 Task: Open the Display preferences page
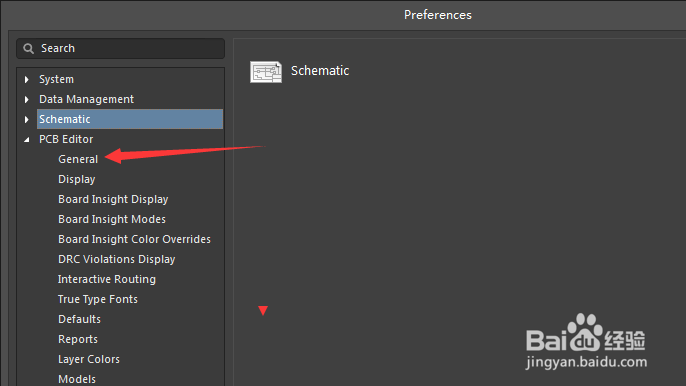(x=77, y=179)
